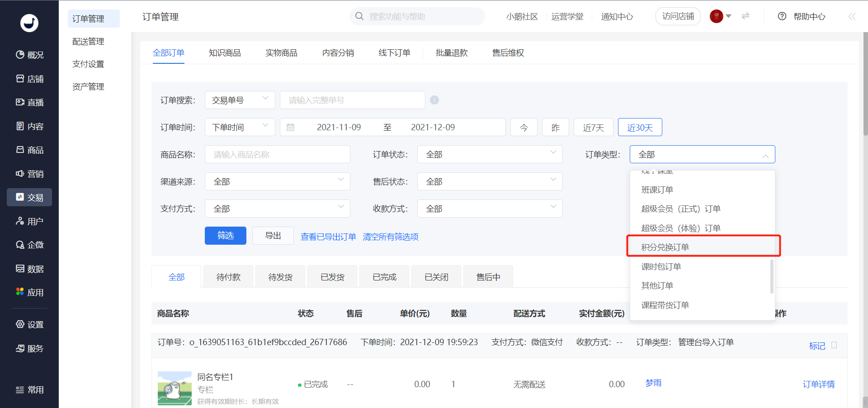Switch to 待发货 status tab

[x=280, y=276]
